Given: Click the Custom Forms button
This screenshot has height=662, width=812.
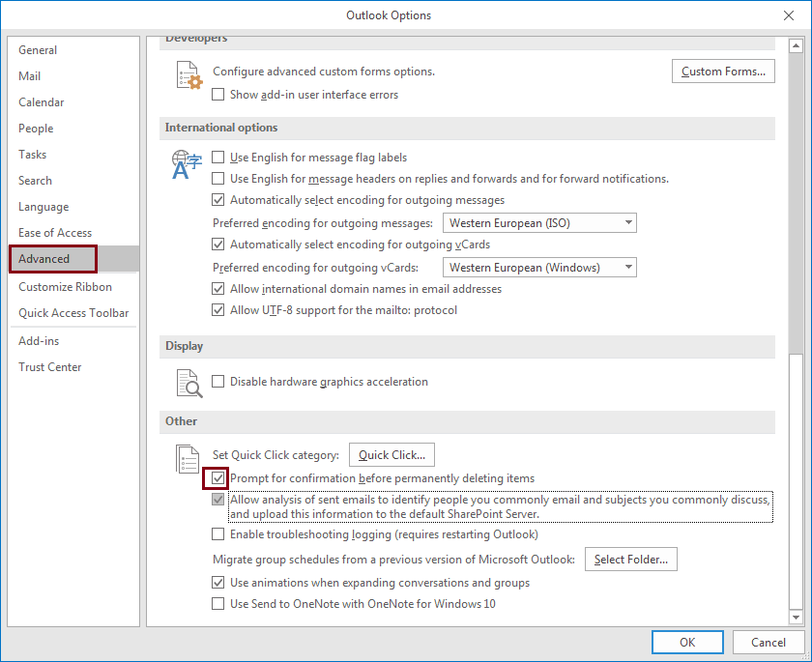Looking at the screenshot, I should pyautogui.click(x=723, y=72).
